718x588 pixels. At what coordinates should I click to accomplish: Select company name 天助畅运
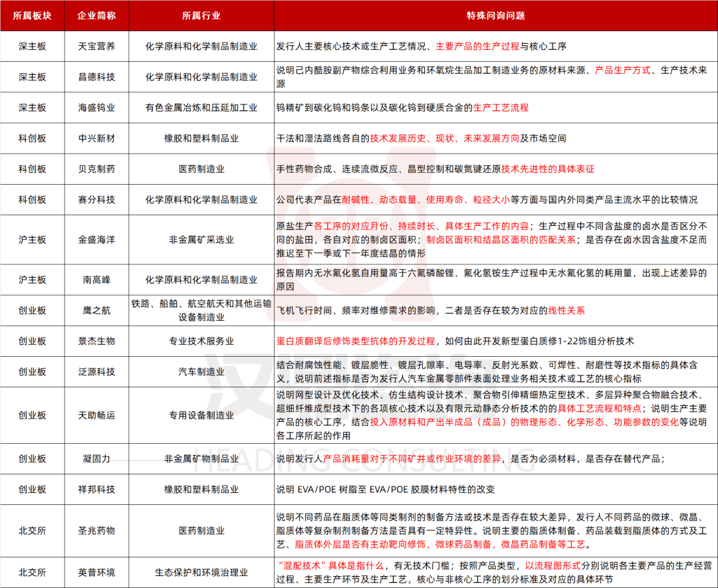[x=96, y=415]
